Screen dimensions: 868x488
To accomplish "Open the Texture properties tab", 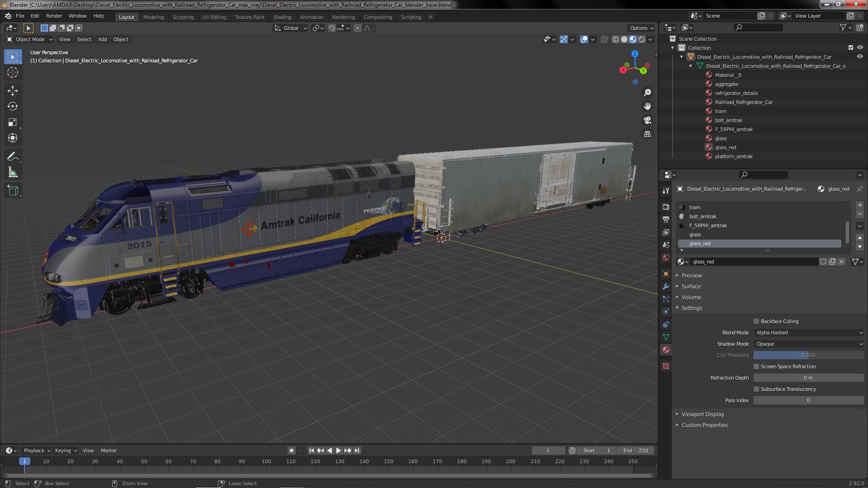I will pyautogui.click(x=665, y=366).
